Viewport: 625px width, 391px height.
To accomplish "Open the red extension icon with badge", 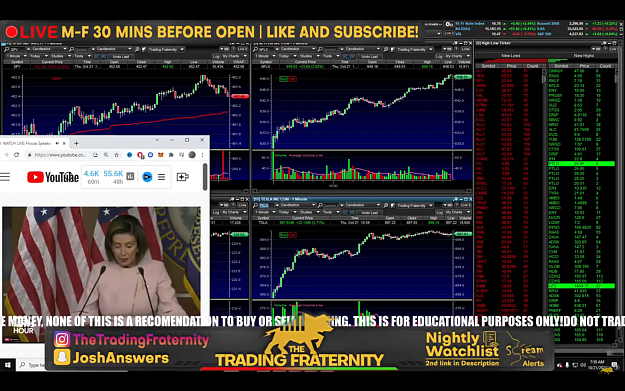I will click(x=140, y=155).
